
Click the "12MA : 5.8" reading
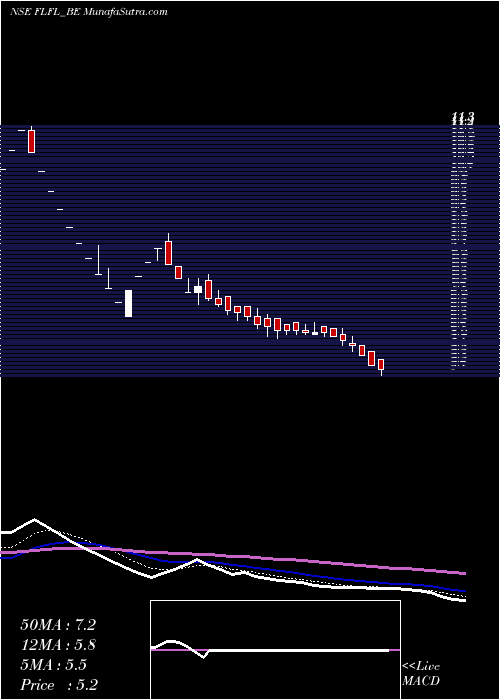tap(58, 645)
